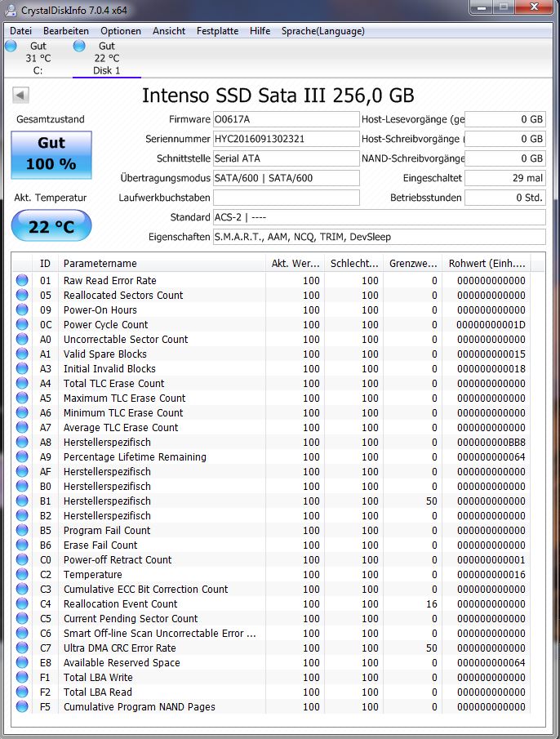560x739 pixels.
Task: Click the 22 °C temperature button
Action: (x=51, y=225)
